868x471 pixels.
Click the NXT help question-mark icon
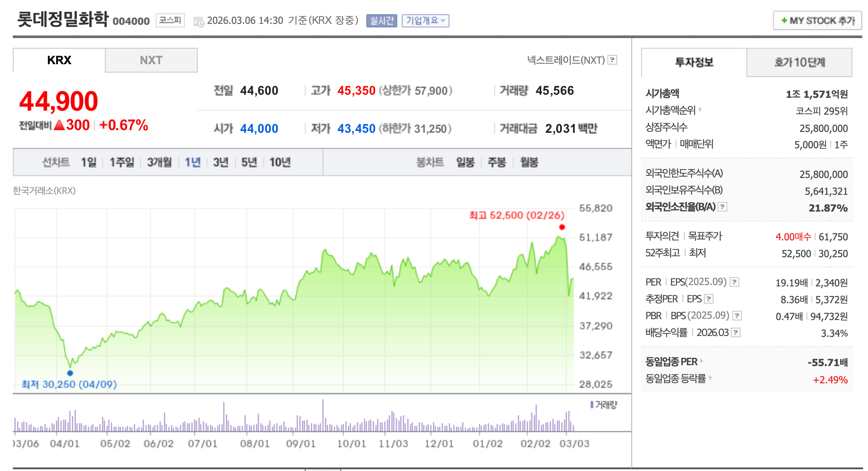point(612,60)
